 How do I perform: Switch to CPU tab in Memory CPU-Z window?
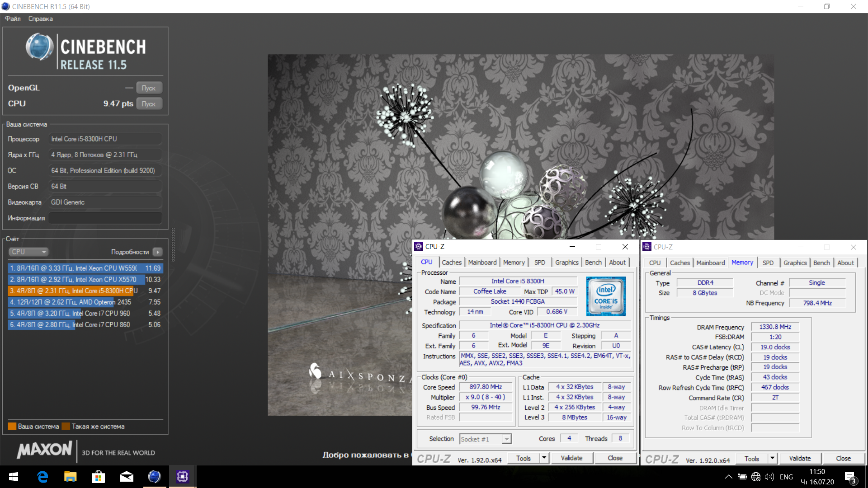click(x=655, y=263)
